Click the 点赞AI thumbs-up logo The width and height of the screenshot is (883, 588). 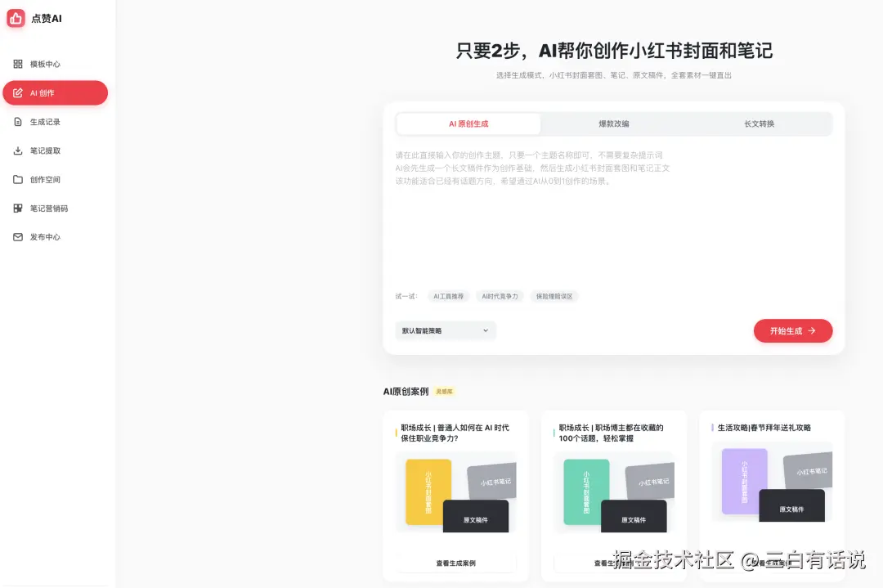[16, 17]
